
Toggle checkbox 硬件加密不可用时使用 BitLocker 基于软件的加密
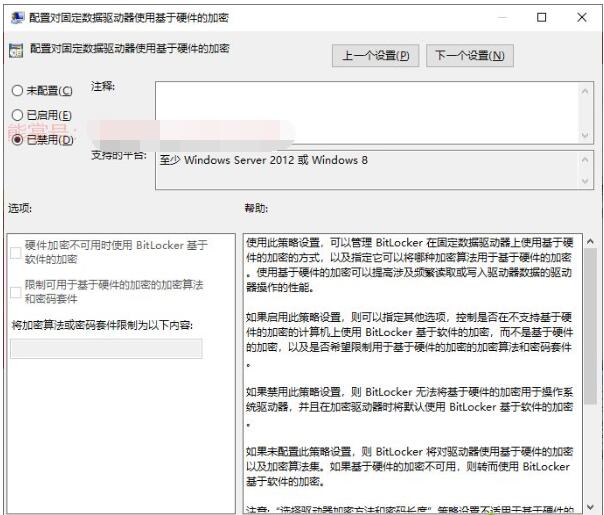pos(16,253)
